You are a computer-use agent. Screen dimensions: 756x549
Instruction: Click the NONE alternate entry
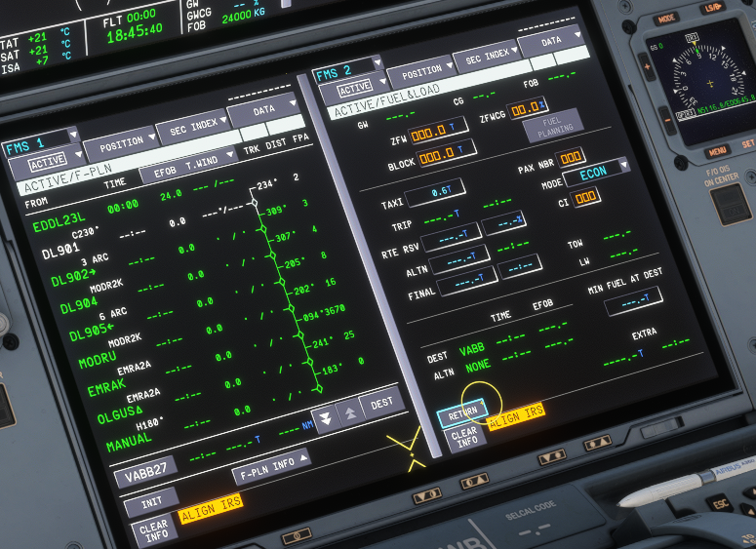[478, 367]
